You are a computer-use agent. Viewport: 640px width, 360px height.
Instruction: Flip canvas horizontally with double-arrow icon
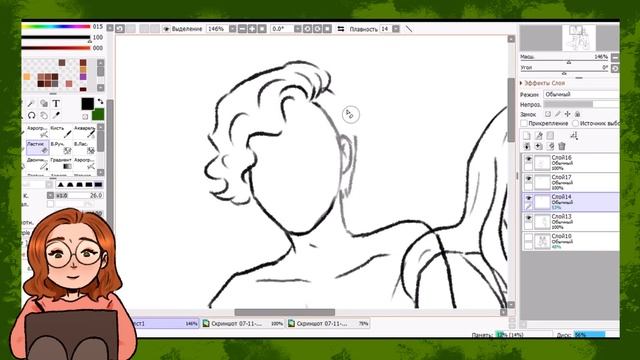coord(341,29)
